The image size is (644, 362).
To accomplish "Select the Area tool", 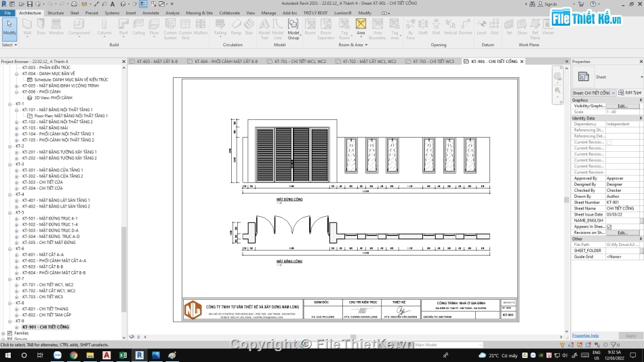I will pos(361,28).
